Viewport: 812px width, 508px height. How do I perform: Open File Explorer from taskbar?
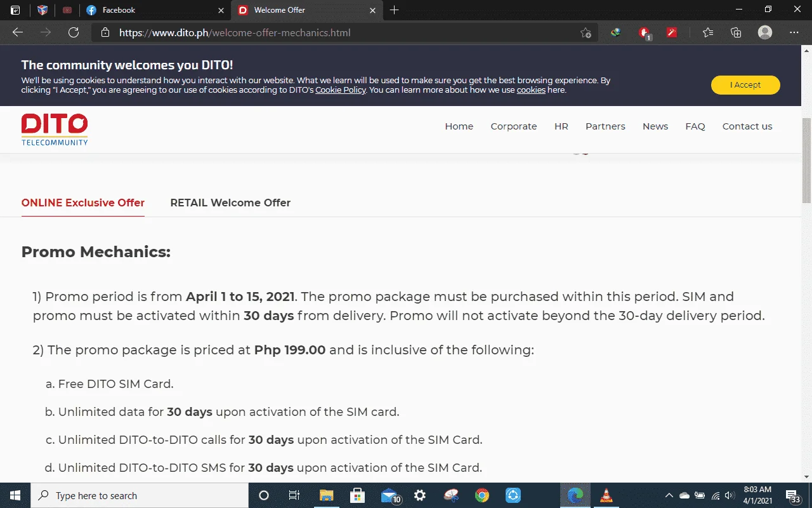(x=326, y=495)
